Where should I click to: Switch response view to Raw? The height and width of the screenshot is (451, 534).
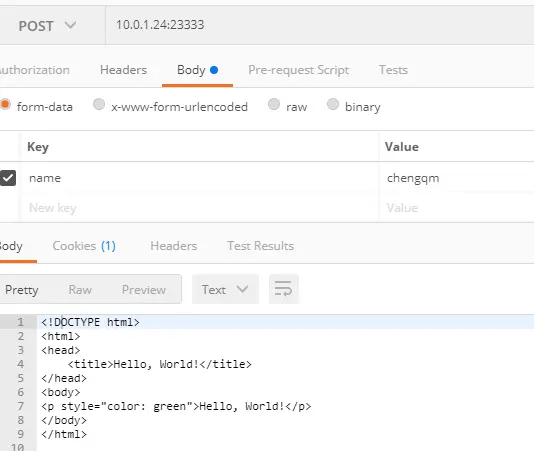pos(80,290)
